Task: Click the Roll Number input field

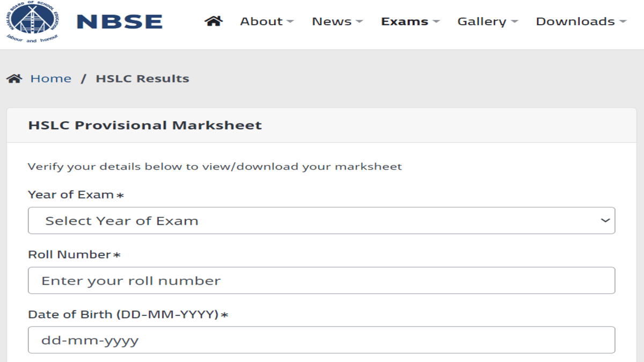Action: click(321, 280)
